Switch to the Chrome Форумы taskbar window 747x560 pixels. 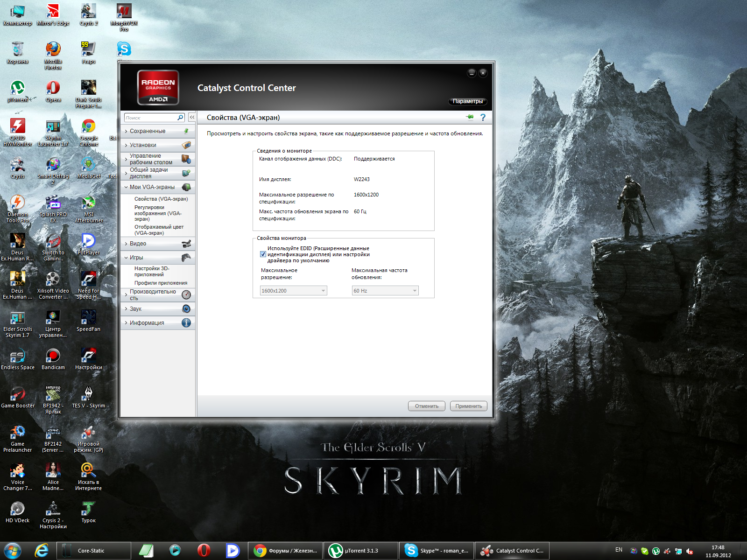coord(286,551)
